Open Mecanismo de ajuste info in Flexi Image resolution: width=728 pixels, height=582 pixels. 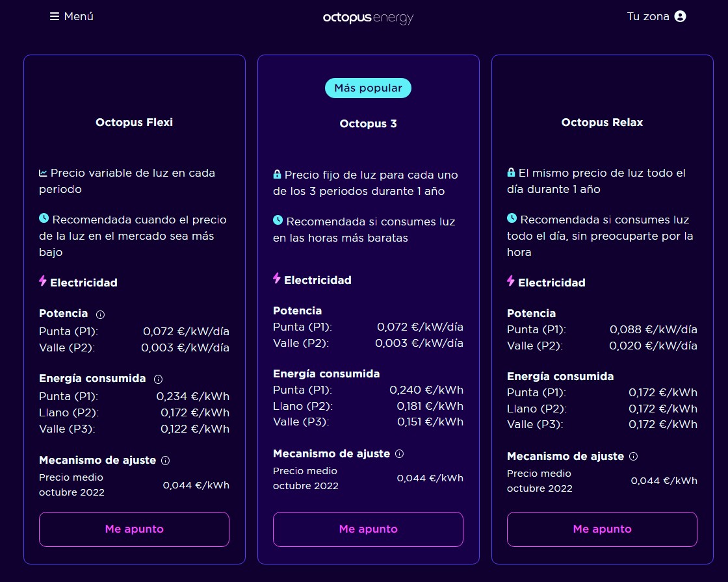click(x=165, y=461)
